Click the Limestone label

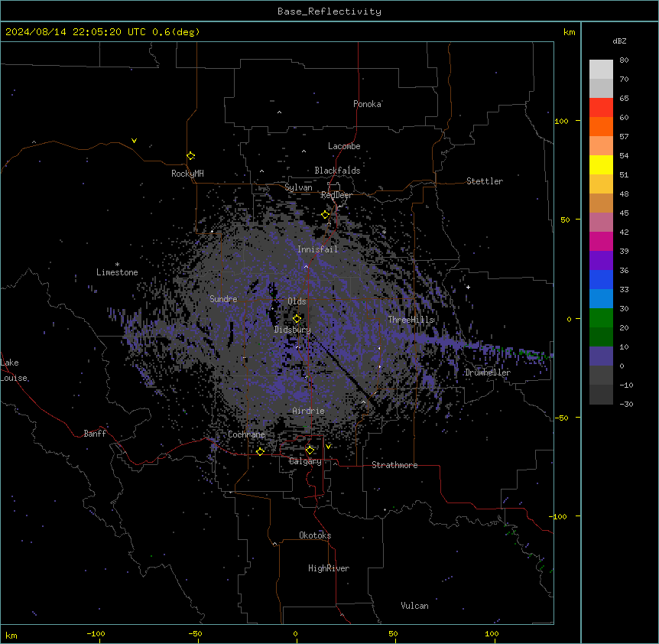point(117,272)
